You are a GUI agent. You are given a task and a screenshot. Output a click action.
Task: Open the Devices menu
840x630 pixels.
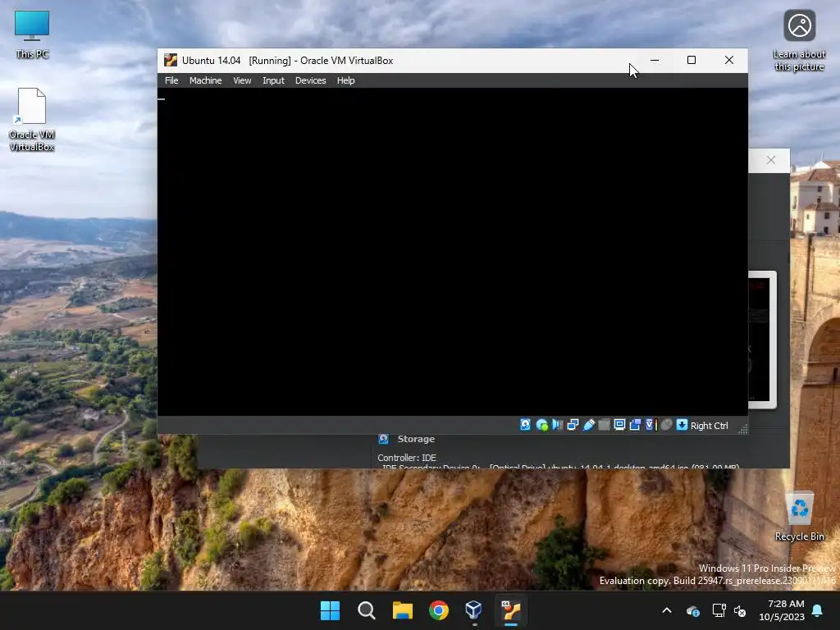(x=311, y=80)
